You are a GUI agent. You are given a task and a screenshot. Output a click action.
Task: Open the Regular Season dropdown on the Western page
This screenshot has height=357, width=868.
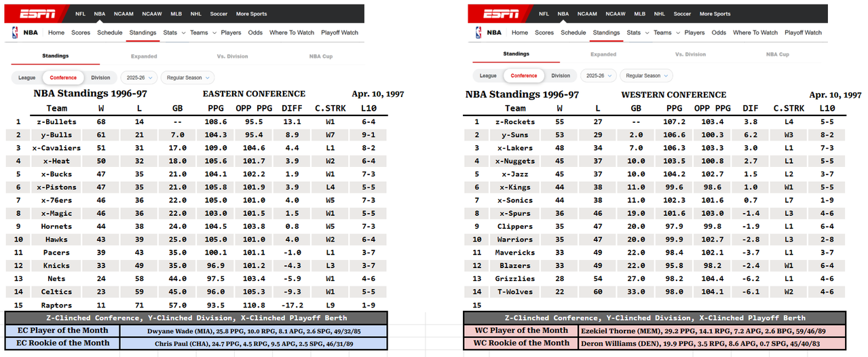click(647, 76)
